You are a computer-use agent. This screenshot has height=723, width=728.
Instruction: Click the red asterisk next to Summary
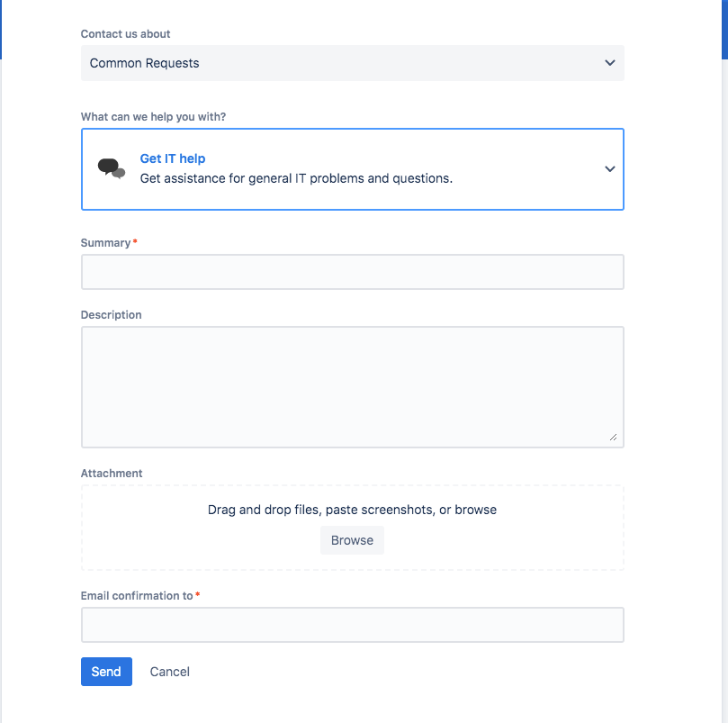pos(136,239)
